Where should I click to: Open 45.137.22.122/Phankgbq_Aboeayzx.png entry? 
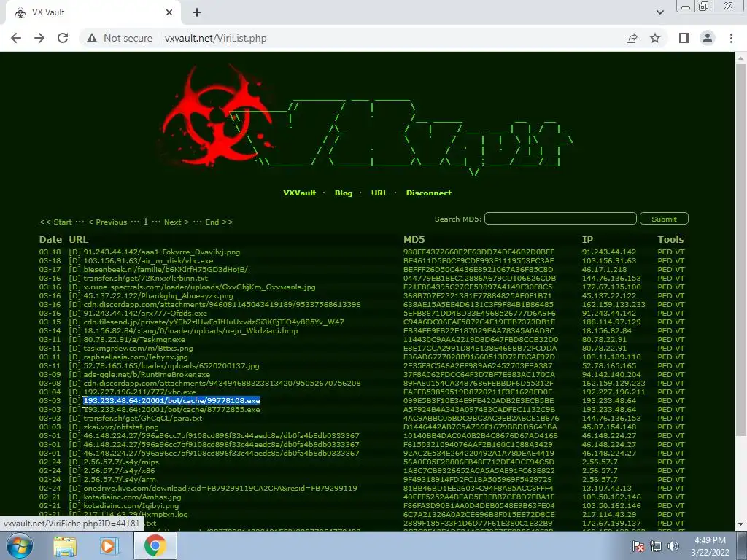click(158, 296)
